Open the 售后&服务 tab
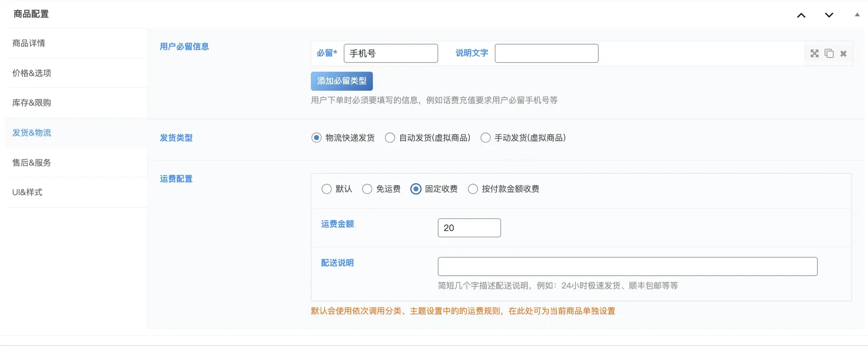Image resolution: width=868 pixels, height=348 pixels. tap(32, 163)
